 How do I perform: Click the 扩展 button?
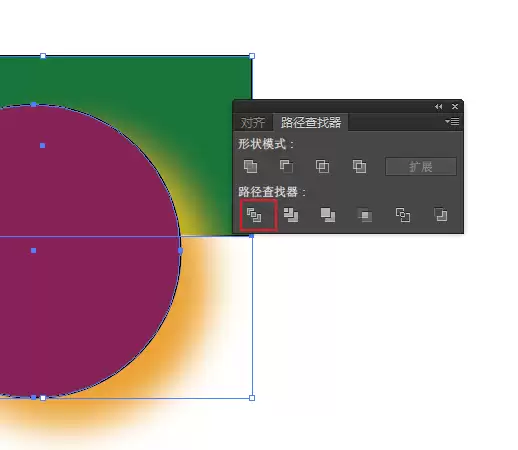[x=421, y=166]
